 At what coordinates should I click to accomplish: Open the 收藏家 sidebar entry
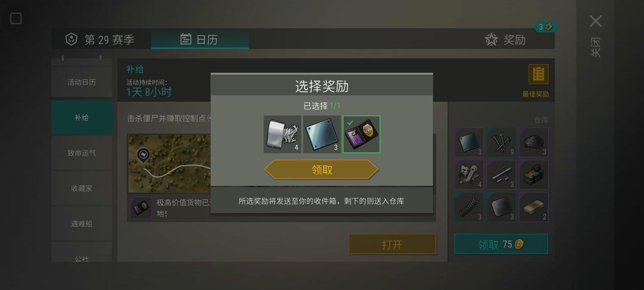pos(82,189)
